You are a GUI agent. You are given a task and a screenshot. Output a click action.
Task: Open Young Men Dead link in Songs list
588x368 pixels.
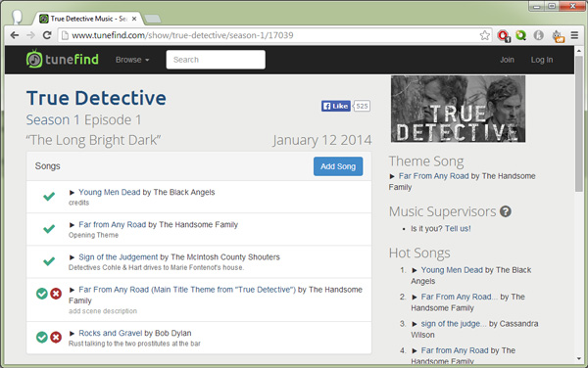[x=109, y=193]
